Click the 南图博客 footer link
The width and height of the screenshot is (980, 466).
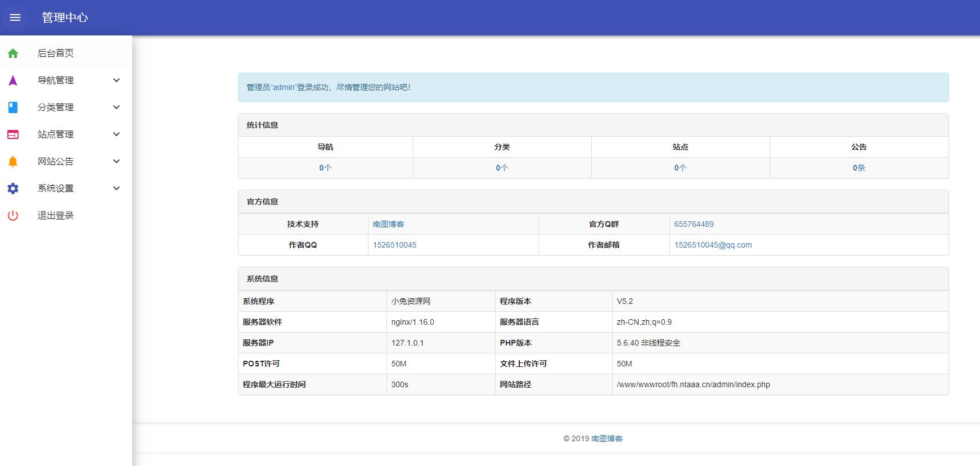coord(607,438)
